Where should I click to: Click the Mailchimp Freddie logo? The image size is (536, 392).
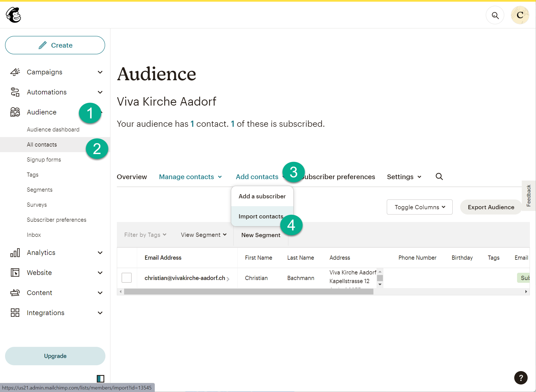[x=13, y=15]
